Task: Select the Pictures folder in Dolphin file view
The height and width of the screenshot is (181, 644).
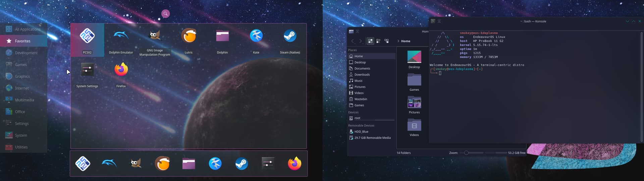Action: click(414, 105)
